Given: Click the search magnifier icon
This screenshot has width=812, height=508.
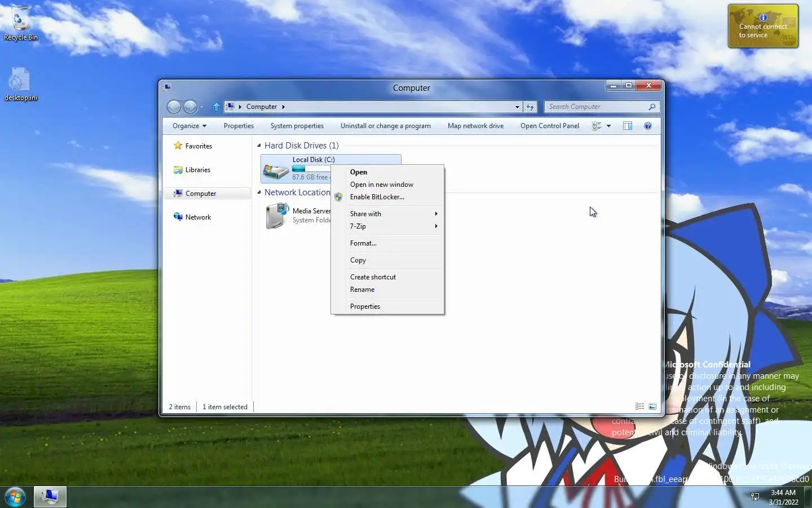Looking at the screenshot, I should pos(652,107).
